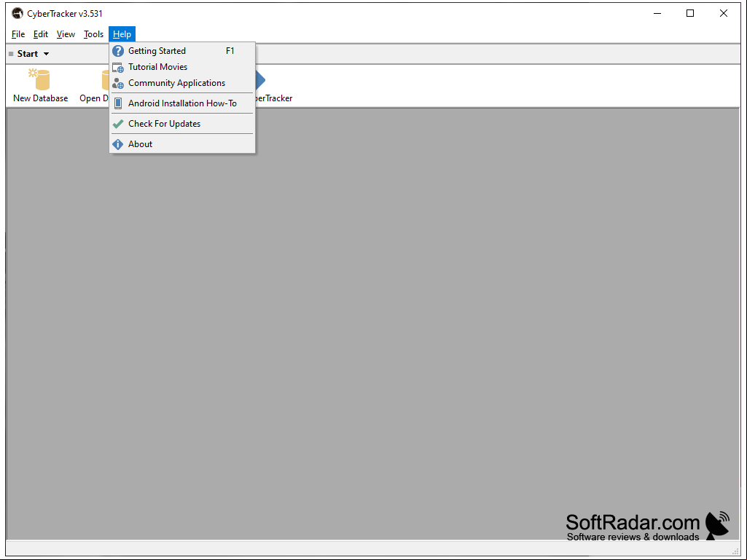
Task: Select Tutorial Movies menu entry
Action: click(182, 67)
